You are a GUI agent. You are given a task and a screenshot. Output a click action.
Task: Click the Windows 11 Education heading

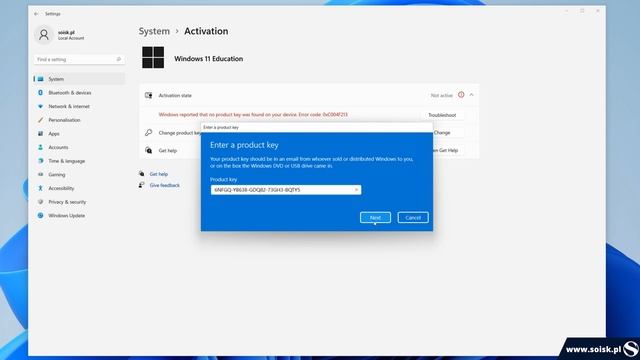coord(209,59)
